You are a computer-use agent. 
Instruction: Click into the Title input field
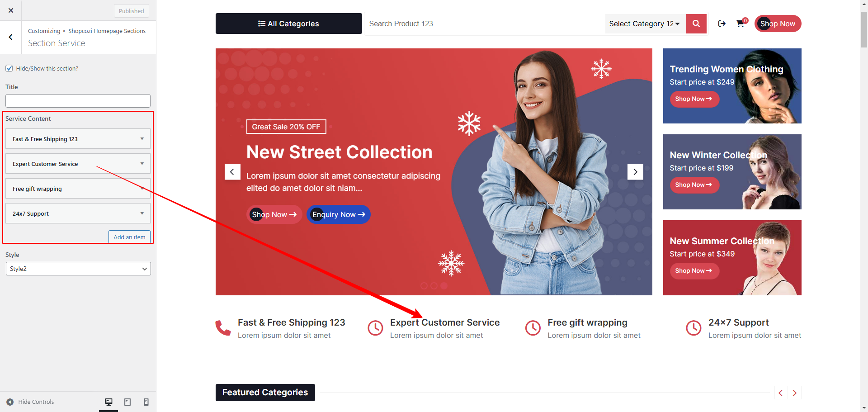click(78, 101)
